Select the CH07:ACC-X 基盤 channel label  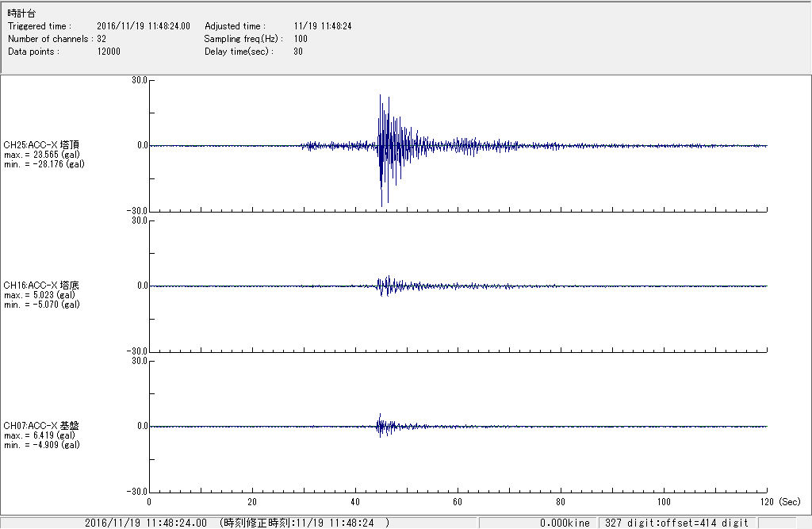click(41, 426)
